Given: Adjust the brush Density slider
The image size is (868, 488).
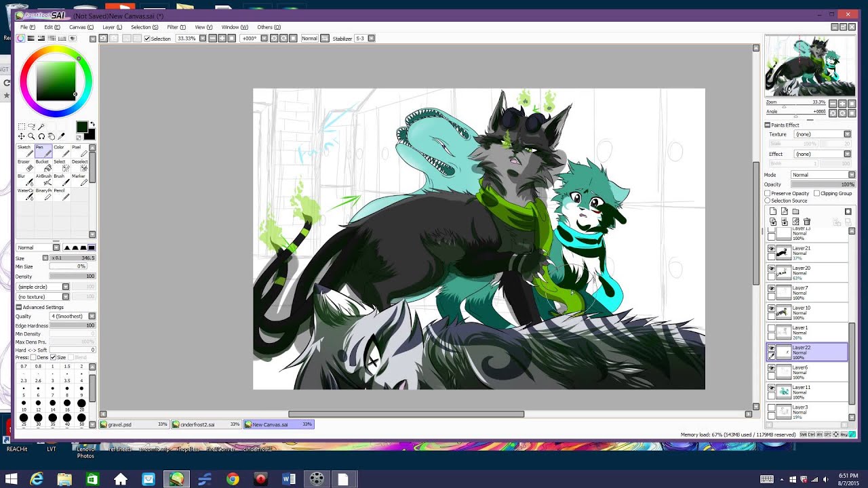Looking at the screenshot, I should (72, 277).
